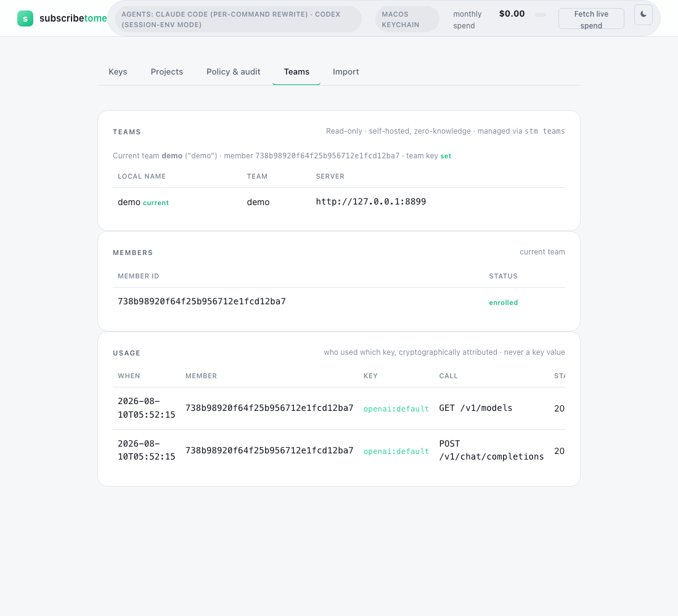Click the monthly spend progress bar

tap(541, 15)
